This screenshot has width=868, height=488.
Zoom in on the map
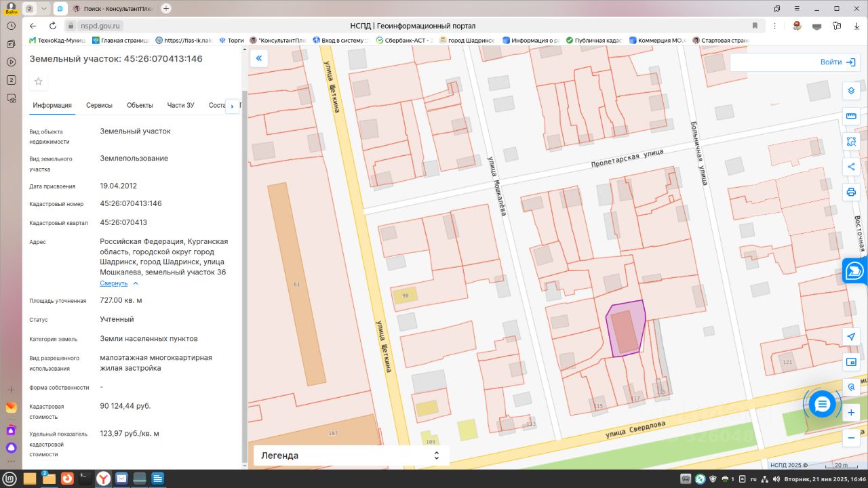(851, 412)
